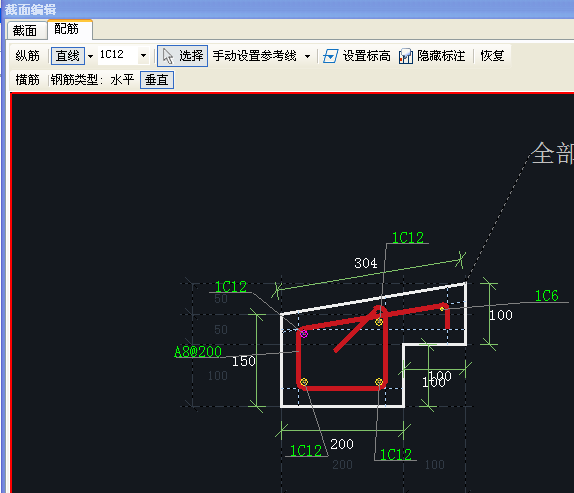Click the top 1C12 annotation above 304
Image resolution: width=574 pixels, height=493 pixels.
coord(408,238)
